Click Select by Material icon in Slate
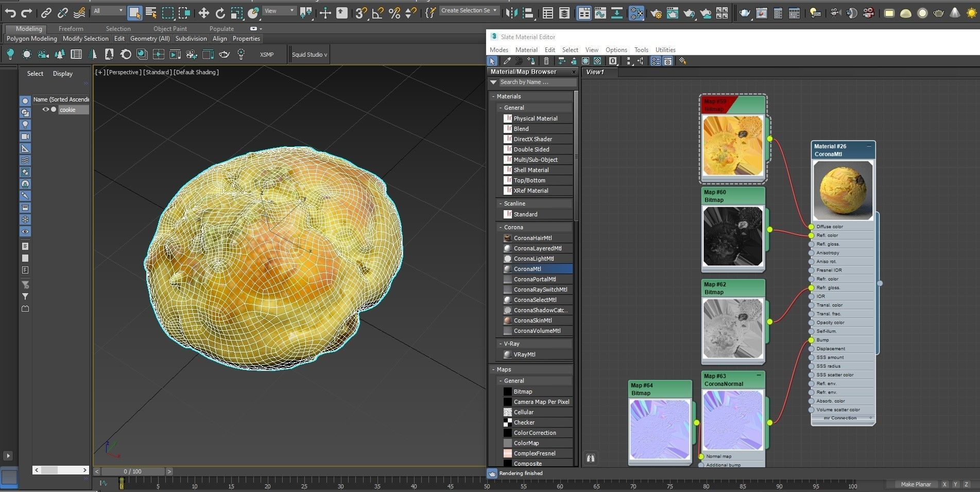 (x=682, y=61)
